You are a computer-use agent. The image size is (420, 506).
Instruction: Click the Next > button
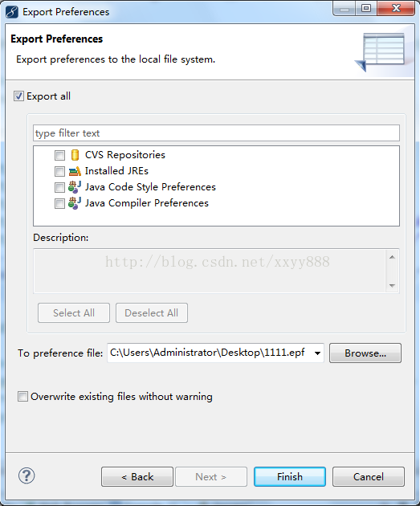(211, 476)
